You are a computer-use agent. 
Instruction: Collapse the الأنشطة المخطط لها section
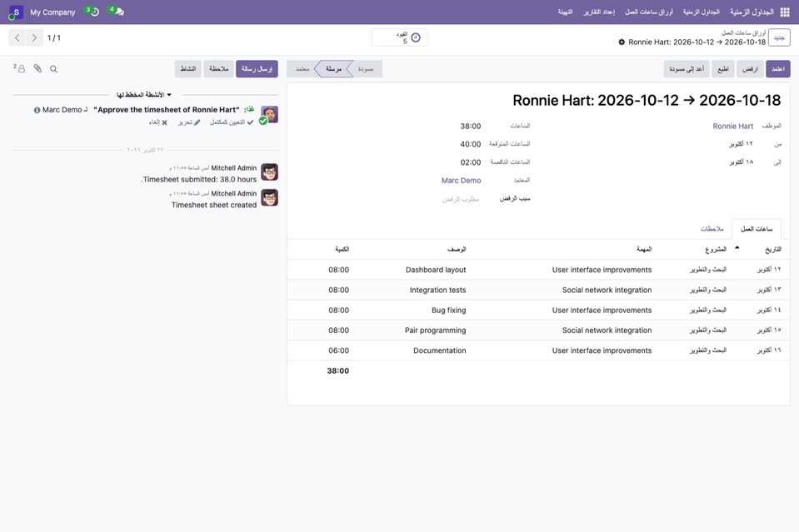[x=144, y=95]
